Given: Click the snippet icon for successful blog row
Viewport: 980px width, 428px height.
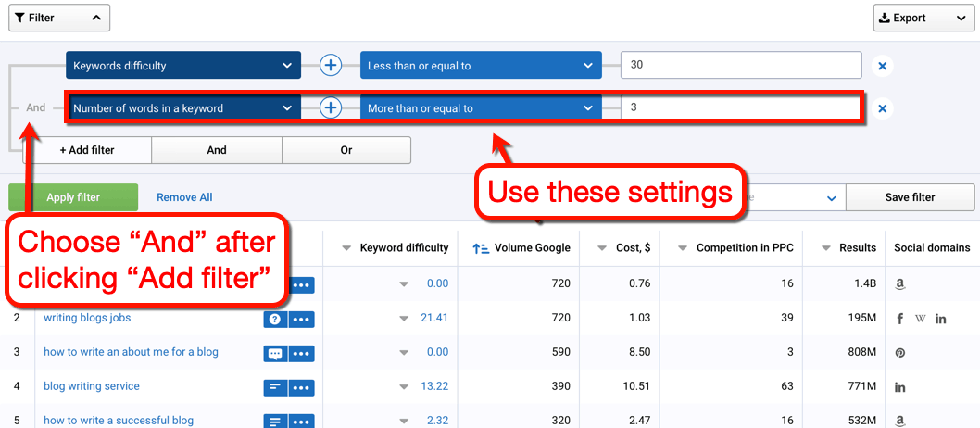Looking at the screenshot, I should (x=276, y=422).
